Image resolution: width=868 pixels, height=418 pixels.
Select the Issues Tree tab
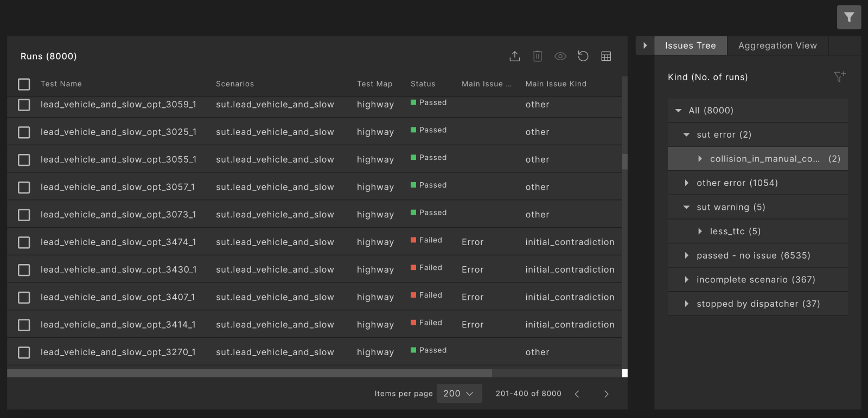tap(690, 46)
